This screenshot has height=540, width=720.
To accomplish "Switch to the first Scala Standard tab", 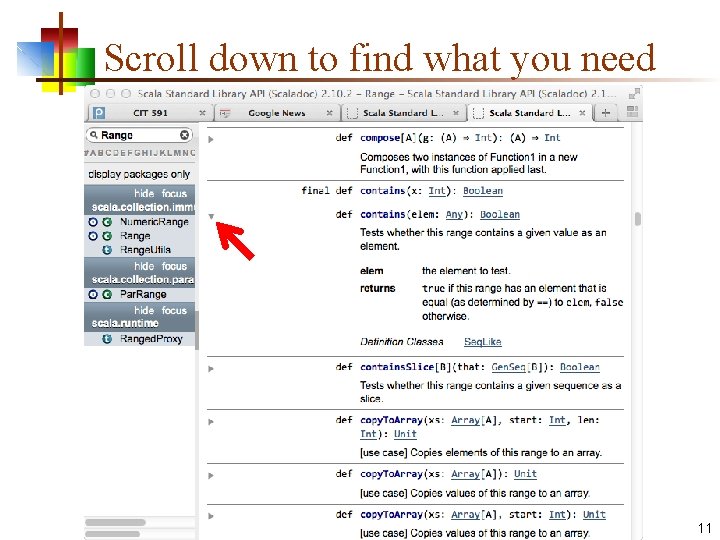I will 403,113.
